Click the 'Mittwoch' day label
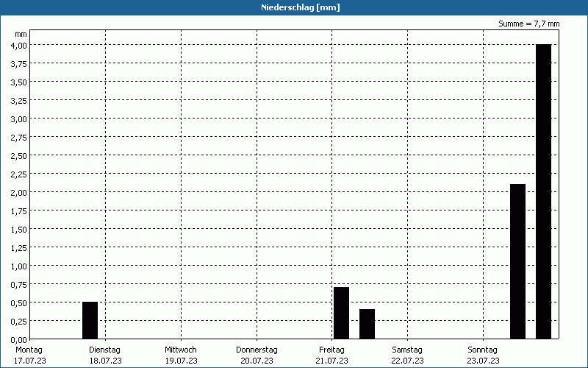The image size is (588, 368). coord(181,350)
